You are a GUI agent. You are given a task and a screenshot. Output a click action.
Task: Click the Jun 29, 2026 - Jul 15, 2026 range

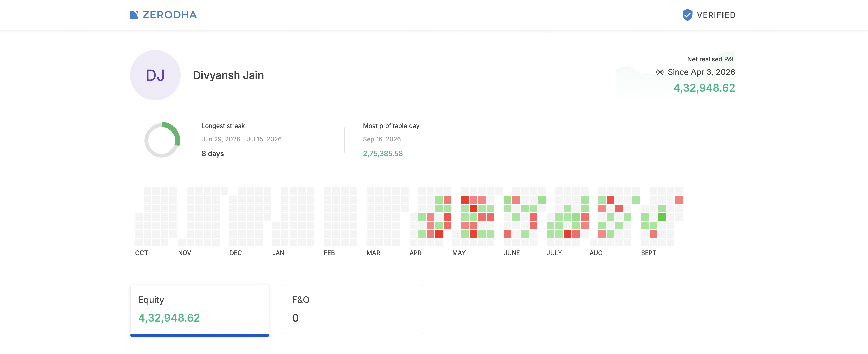tap(242, 139)
